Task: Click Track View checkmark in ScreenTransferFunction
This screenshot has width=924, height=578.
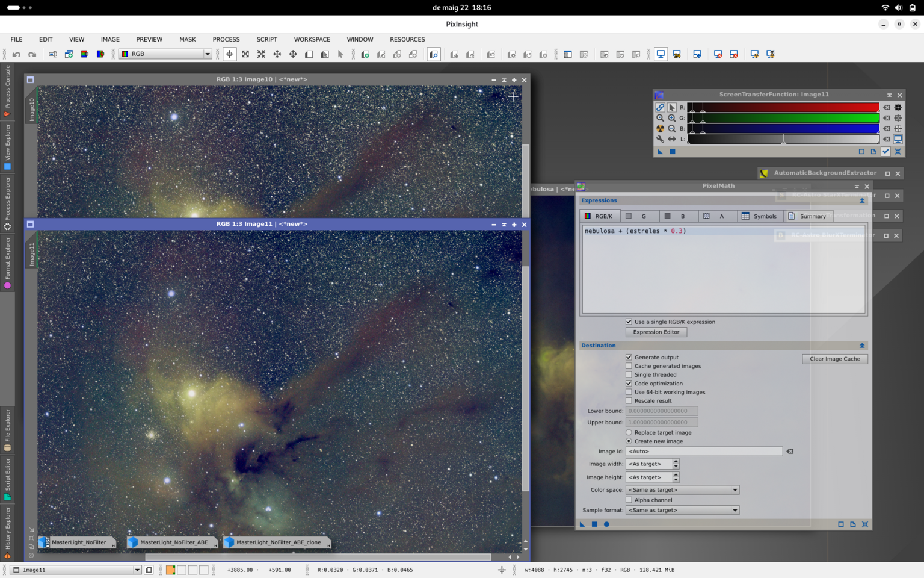Action: pos(885,152)
